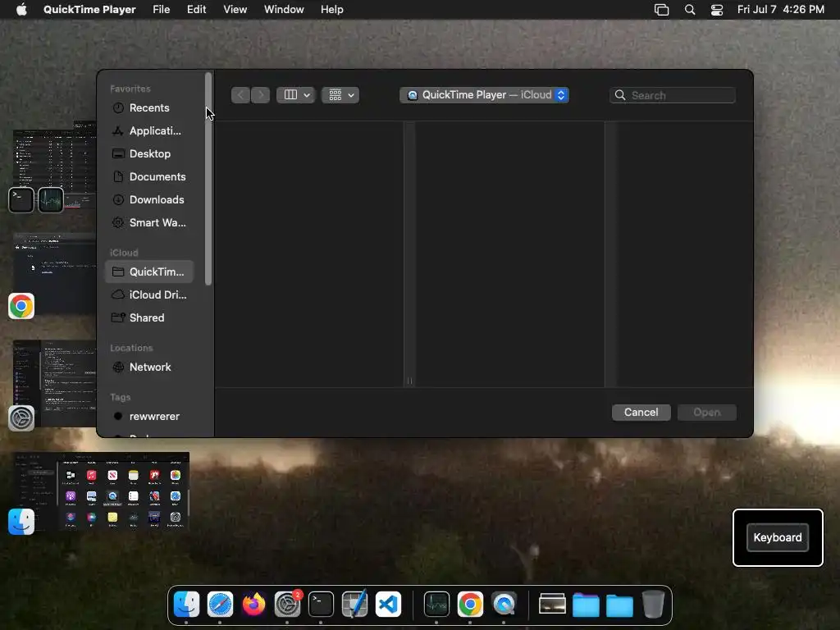Open System Settings from the Dock
This screenshot has width=840, height=630.
(288, 605)
